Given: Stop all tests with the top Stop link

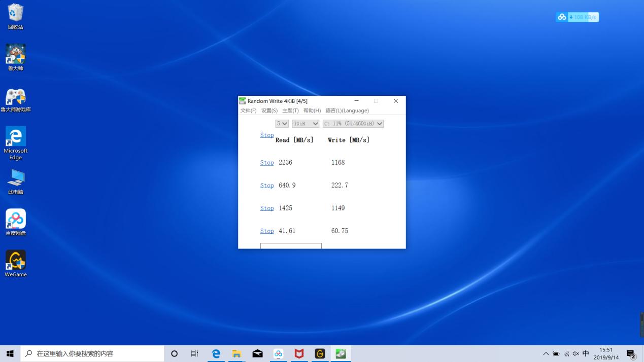Looking at the screenshot, I should [266, 135].
